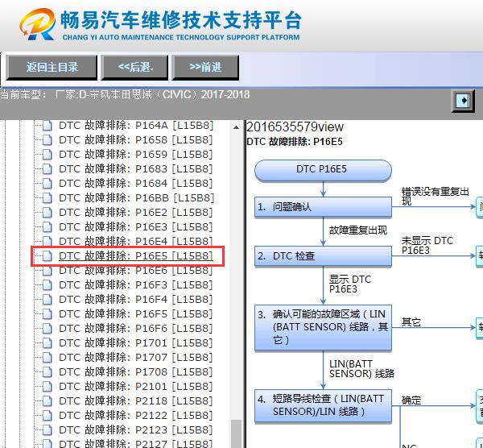483x448 pixels.
Task: Open DTC 故障排除: P16BB [L15B8]
Action: click(137, 198)
